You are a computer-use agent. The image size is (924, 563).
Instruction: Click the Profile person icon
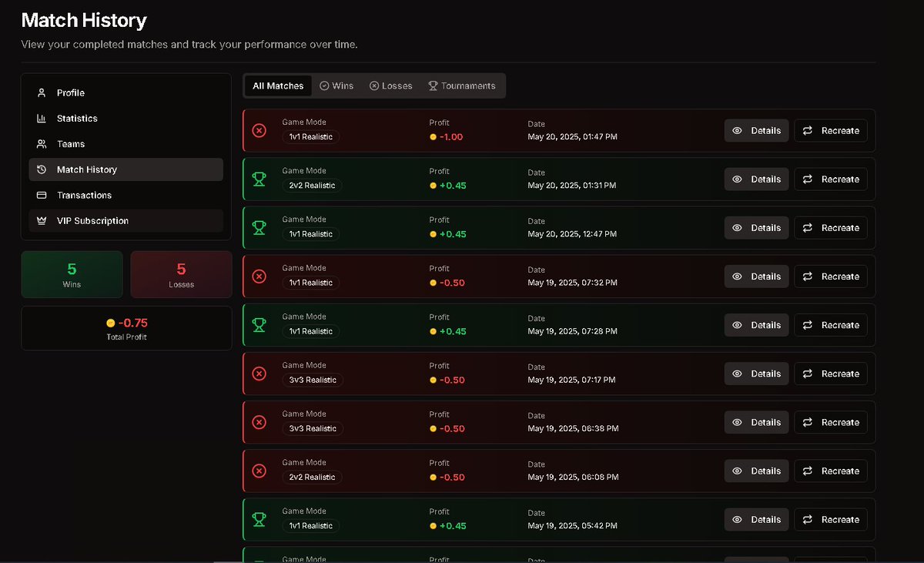click(42, 93)
